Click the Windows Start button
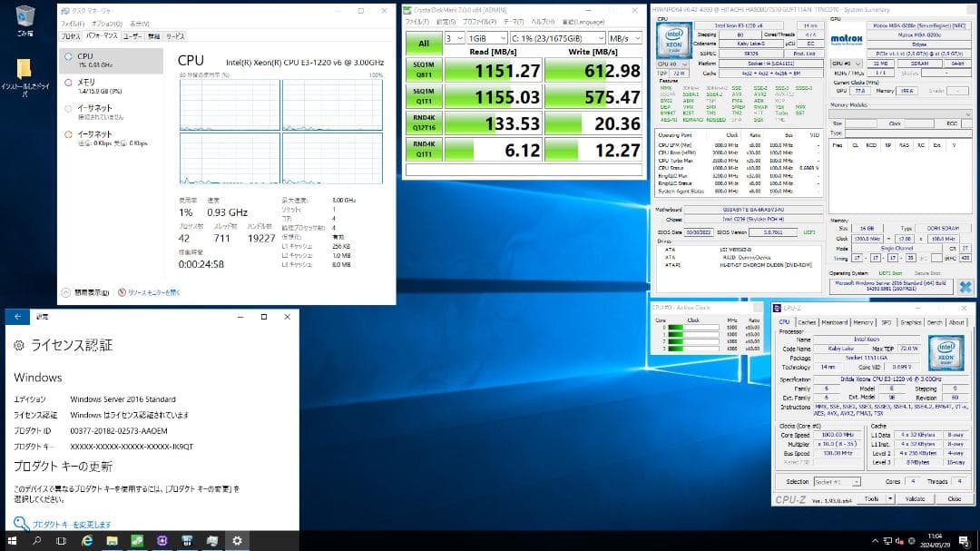980x551 pixels. [x=12, y=541]
